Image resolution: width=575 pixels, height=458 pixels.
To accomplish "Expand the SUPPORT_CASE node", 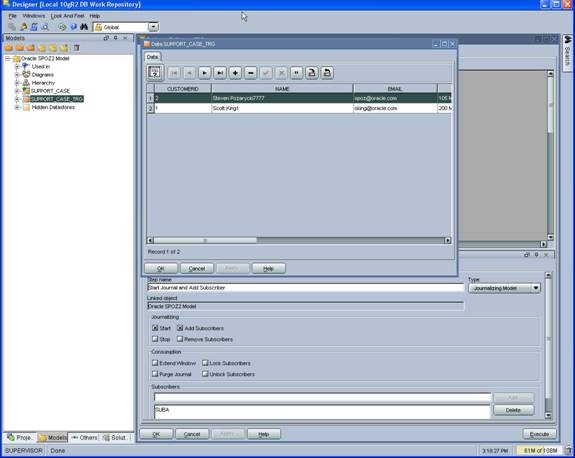I will [x=17, y=91].
